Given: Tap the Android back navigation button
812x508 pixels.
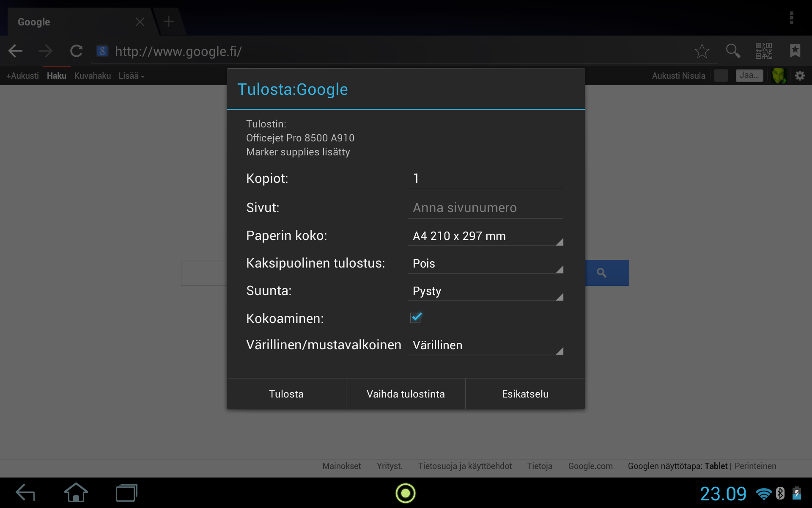Looking at the screenshot, I should (x=25, y=493).
